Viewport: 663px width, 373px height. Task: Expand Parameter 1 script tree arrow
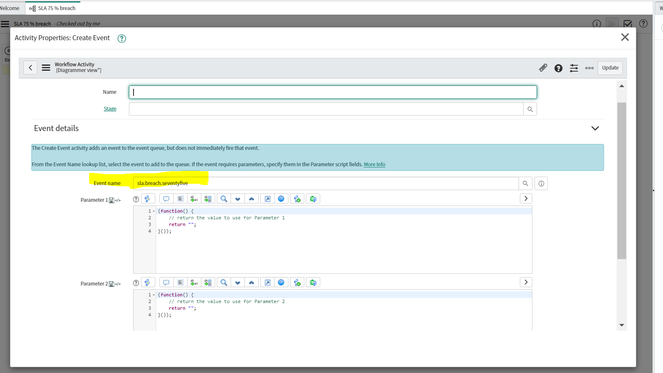point(526,198)
